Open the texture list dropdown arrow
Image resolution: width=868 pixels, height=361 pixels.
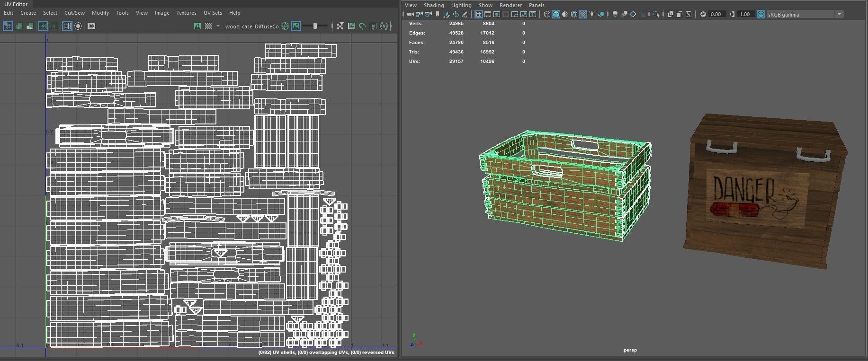click(218, 26)
